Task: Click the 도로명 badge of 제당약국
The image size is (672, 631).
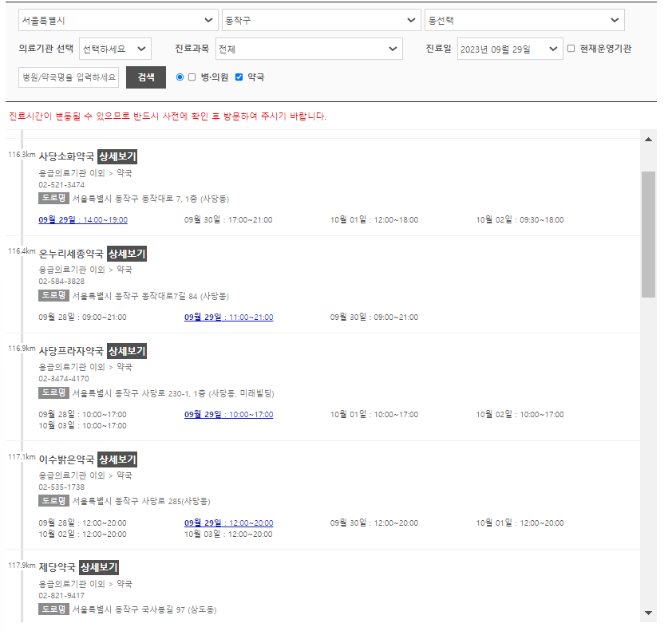Action: click(53, 609)
